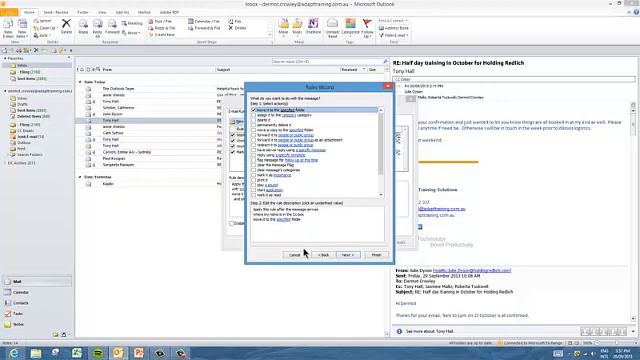Click Cancel in the Rules Wizard

(x=294, y=255)
